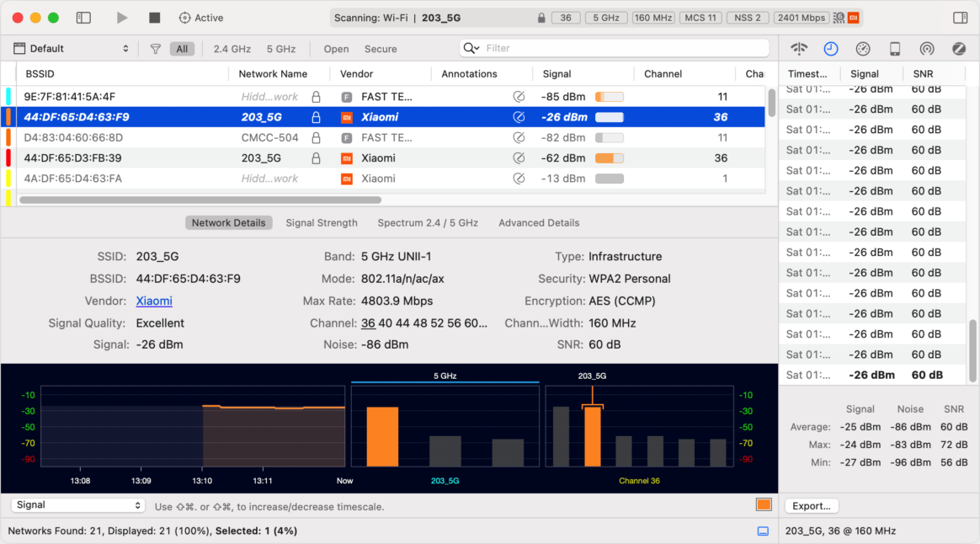Stop scanning with the stop button

coord(154,18)
